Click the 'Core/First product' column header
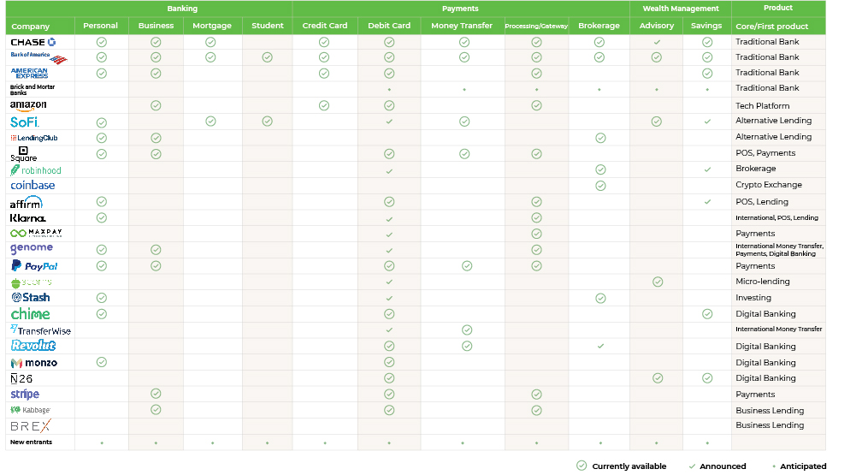Screen dimensions: 868x475 coord(771,26)
